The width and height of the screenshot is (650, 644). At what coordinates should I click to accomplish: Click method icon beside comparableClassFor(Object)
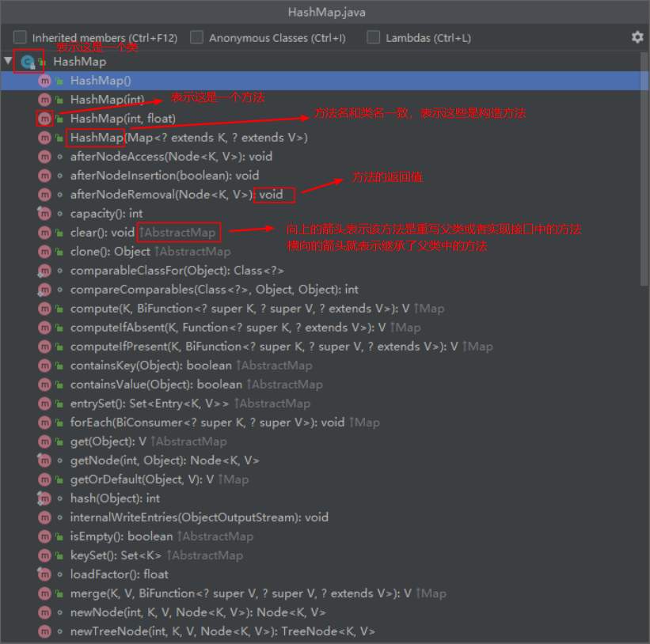click(x=44, y=271)
